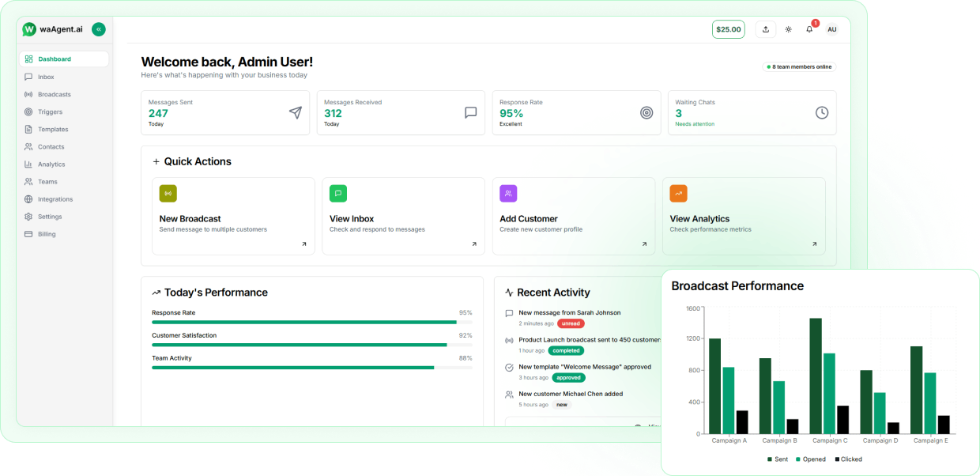Collapse the sidebar with the chevron button
Image resolution: width=980 pixels, height=476 pixels.
99,29
